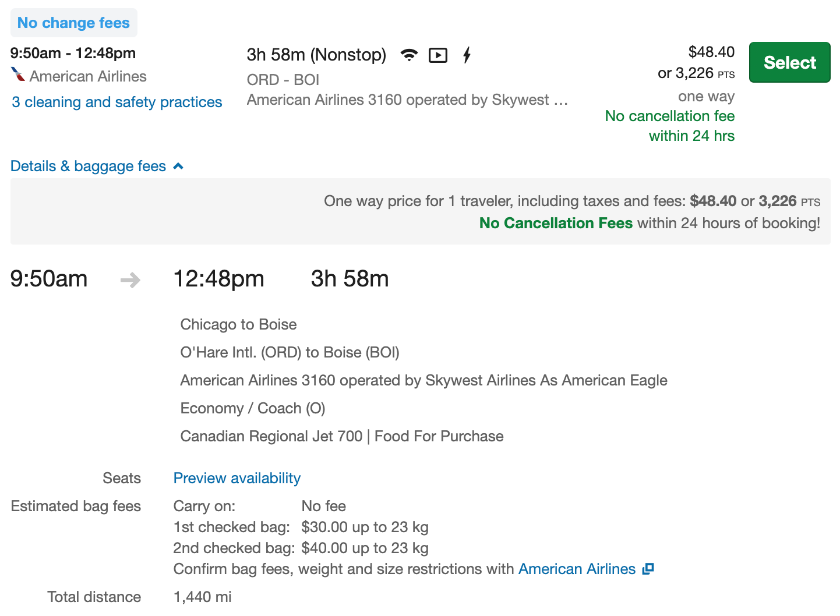Screen dimensions: 840x616
Task: Click the Wi-Fi amenity icon
Action: (410, 55)
